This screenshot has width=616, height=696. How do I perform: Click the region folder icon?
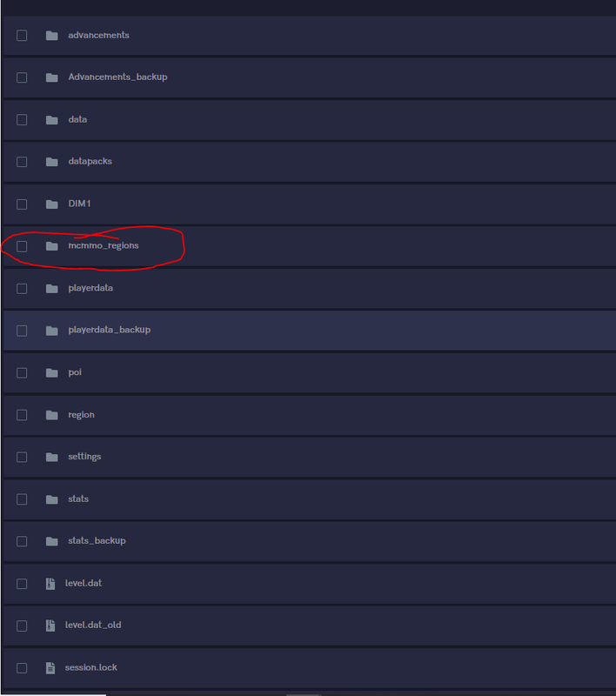(52, 415)
